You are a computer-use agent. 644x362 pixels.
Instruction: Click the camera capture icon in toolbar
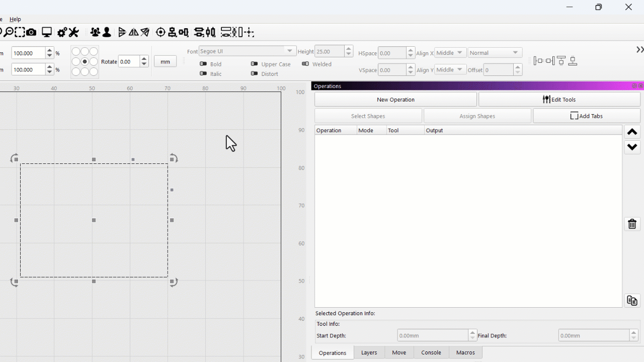click(x=31, y=33)
